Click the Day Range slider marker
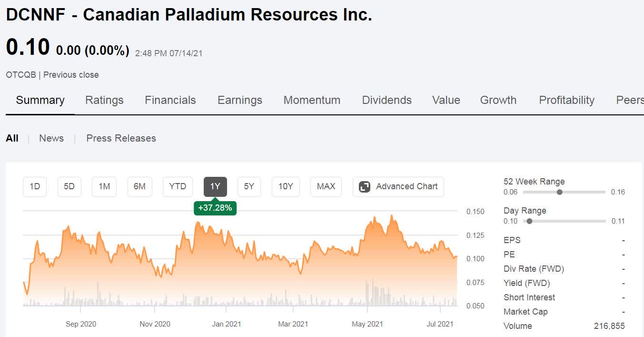Viewport: 644px width, 337px height. tap(529, 221)
